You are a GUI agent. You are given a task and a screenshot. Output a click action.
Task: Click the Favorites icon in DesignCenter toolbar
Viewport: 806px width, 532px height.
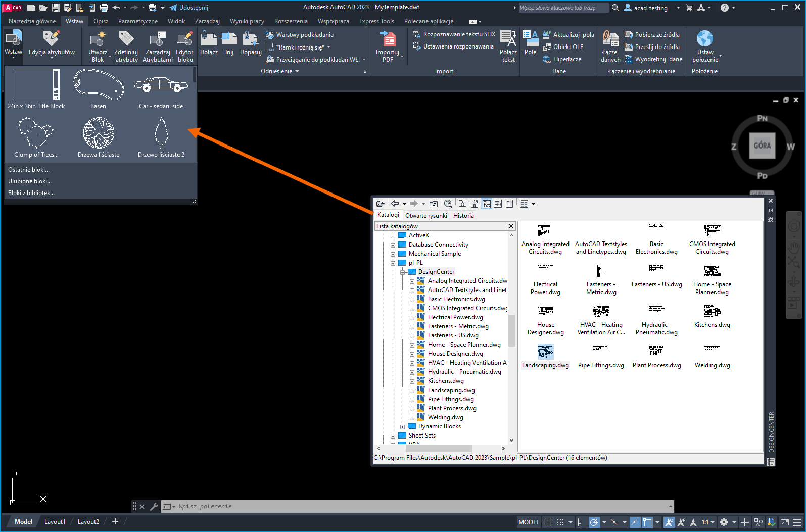(x=462, y=204)
